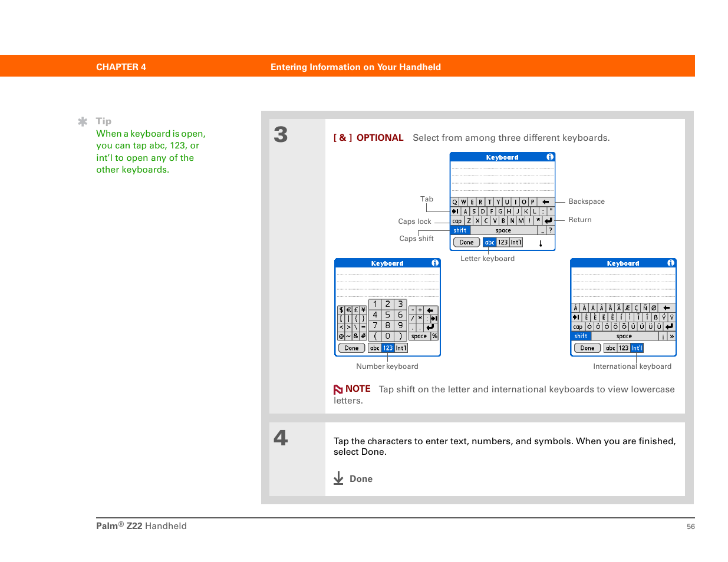This screenshot has width=728, height=562.
Task: Tap the Return key on the letter keyboard
Action: [x=549, y=221]
